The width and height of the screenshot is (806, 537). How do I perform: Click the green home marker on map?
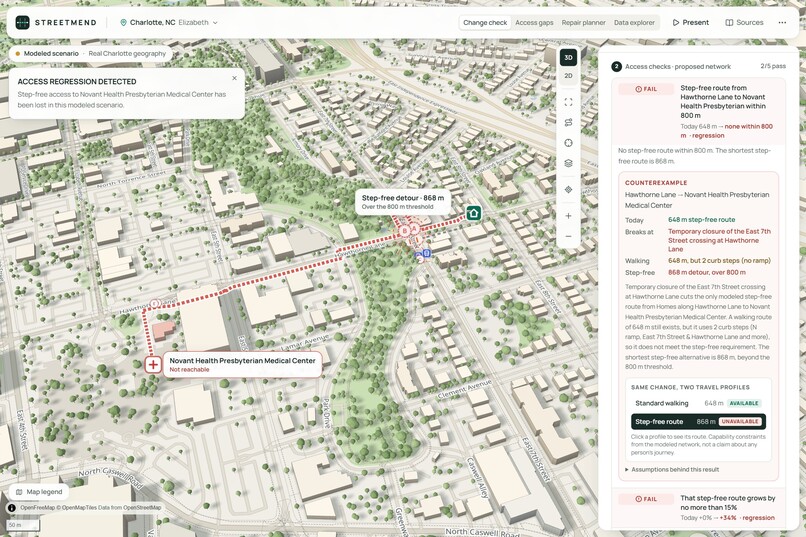(473, 213)
